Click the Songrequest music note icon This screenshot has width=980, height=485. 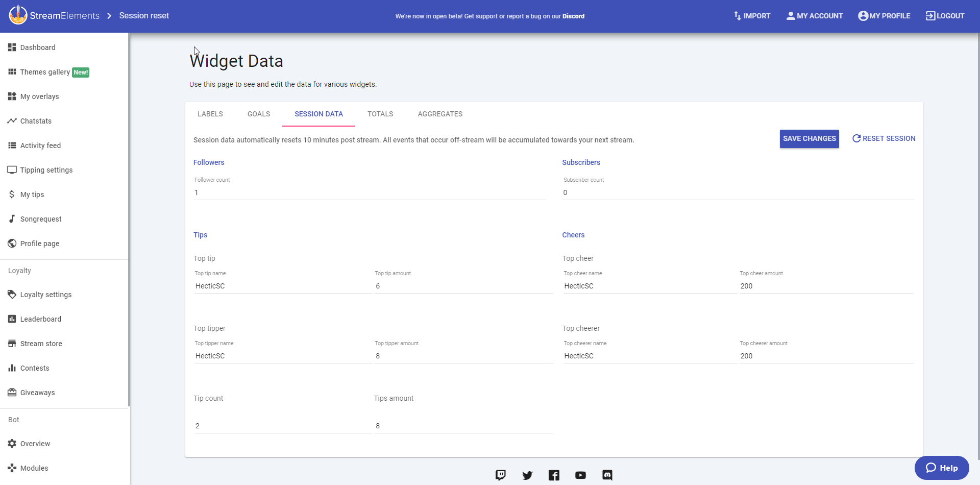(x=12, y=219)
